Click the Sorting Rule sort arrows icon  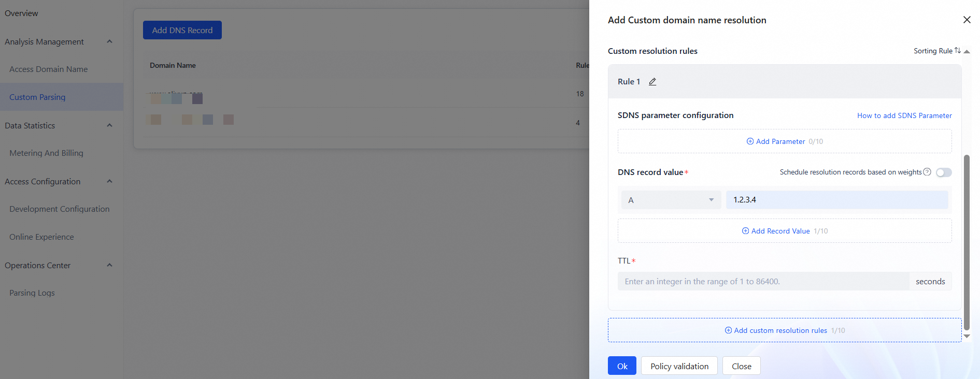(x=958, y=51)
